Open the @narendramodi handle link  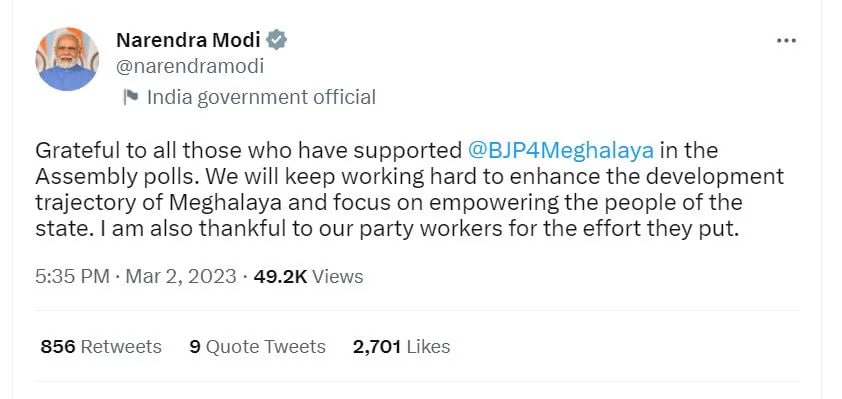[190, 67]
